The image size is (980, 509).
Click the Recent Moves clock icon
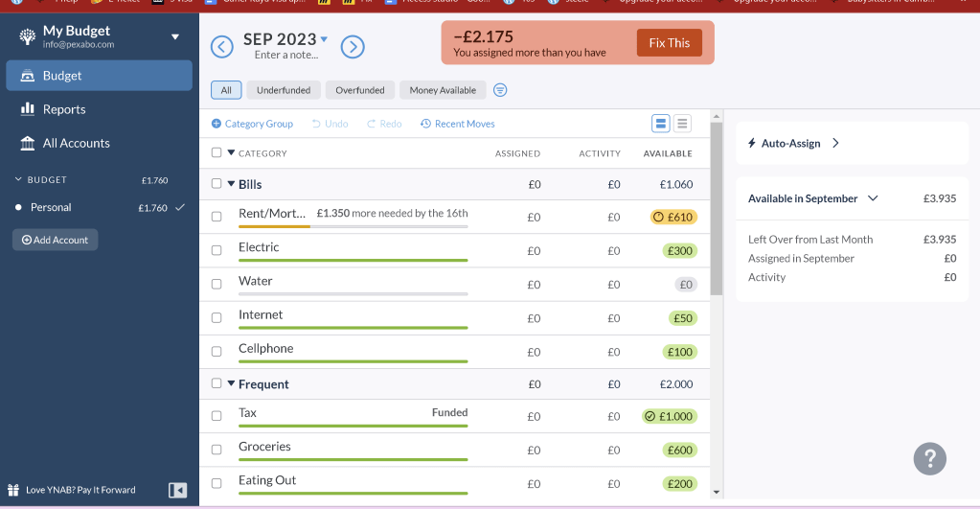click(425, 124)
